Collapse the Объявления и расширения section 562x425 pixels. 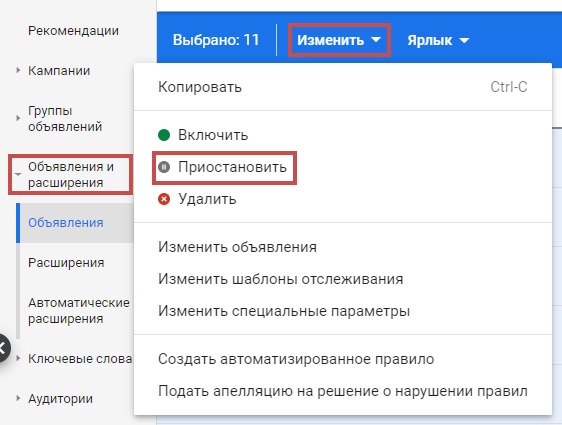pyautogui.click(x=18, y=175)
